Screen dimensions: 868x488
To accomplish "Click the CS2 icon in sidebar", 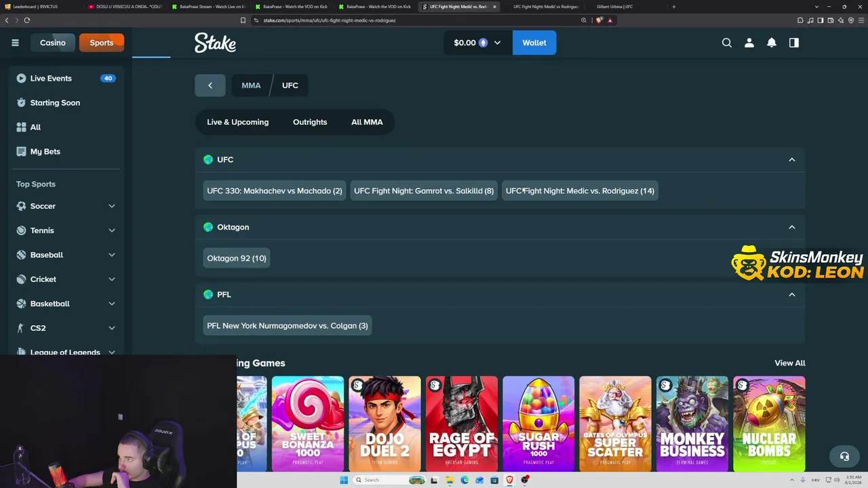I will pos(21,328).
